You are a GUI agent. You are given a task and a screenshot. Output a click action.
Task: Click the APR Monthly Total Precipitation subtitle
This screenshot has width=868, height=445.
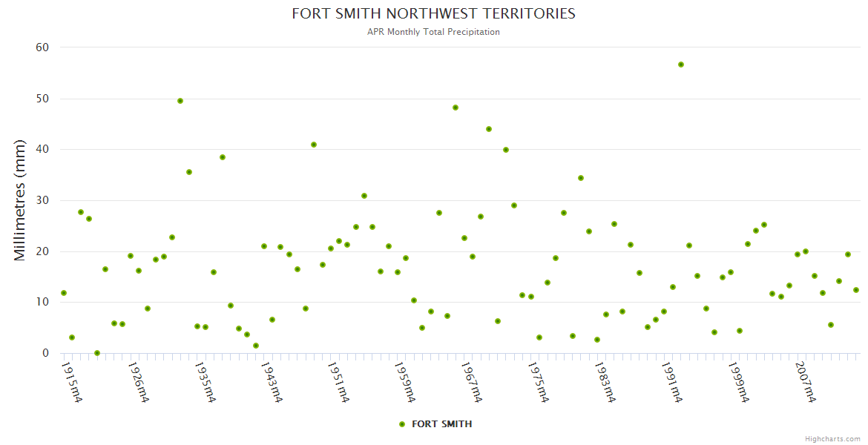pyautogui.click(x=433, y=32)
